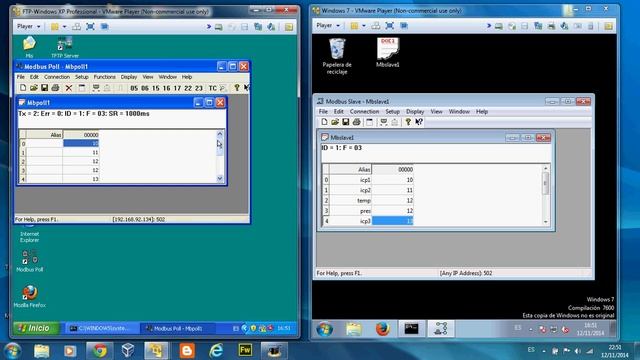Open Connection menu in Modbus Slave
640x360 pixels.
tap(364, 111)
